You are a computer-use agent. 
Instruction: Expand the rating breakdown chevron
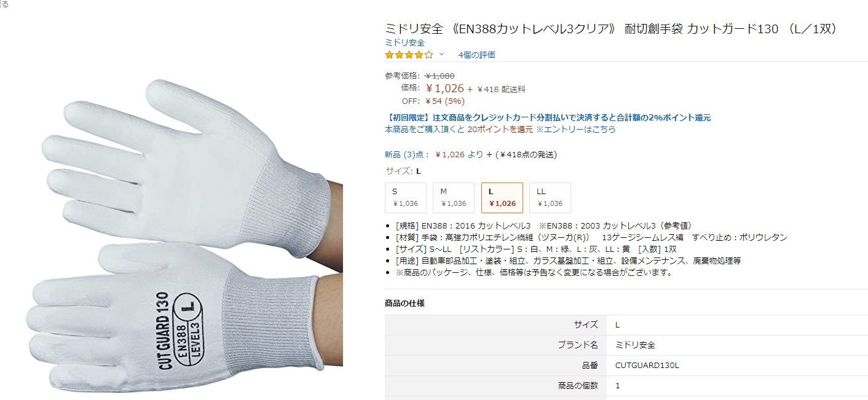coord(441,55)
